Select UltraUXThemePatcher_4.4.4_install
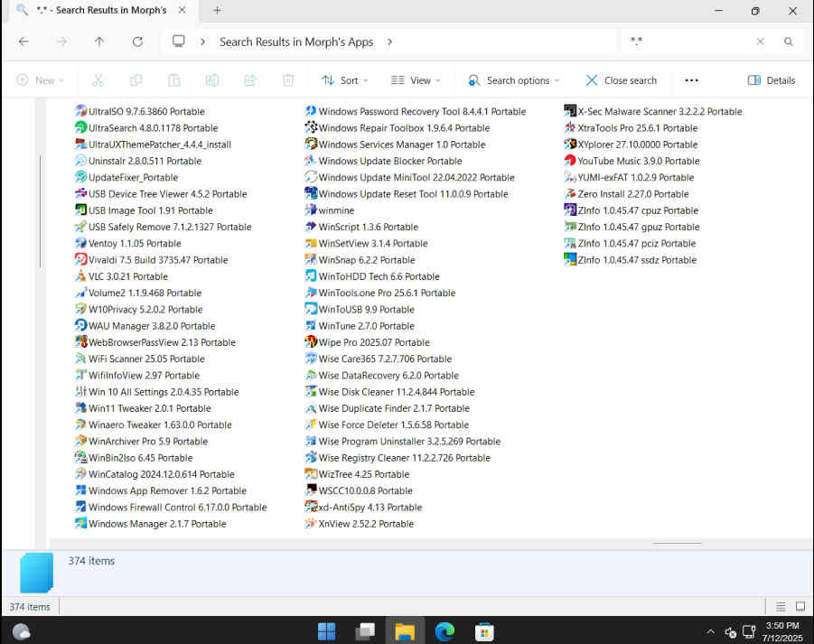This screenshot has height=644, width=814. pyautogui.click(x=154, y=145)
